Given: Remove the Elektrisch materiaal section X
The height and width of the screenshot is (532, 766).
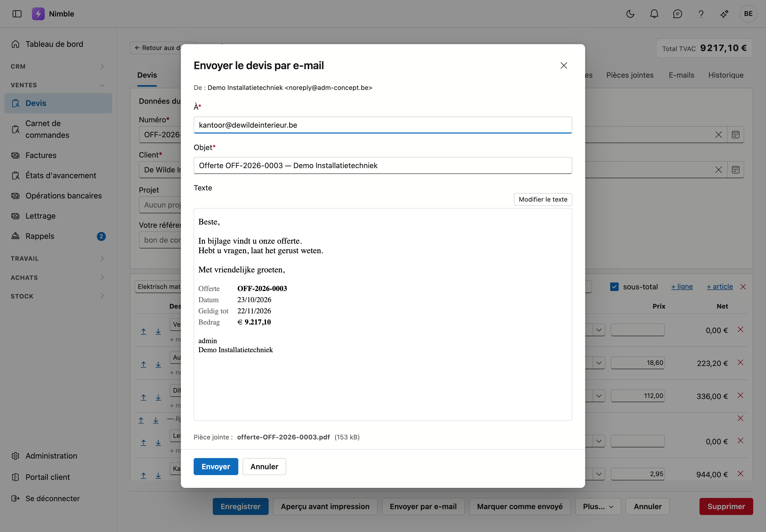Looking at the screenshot, I should [743, 287].
